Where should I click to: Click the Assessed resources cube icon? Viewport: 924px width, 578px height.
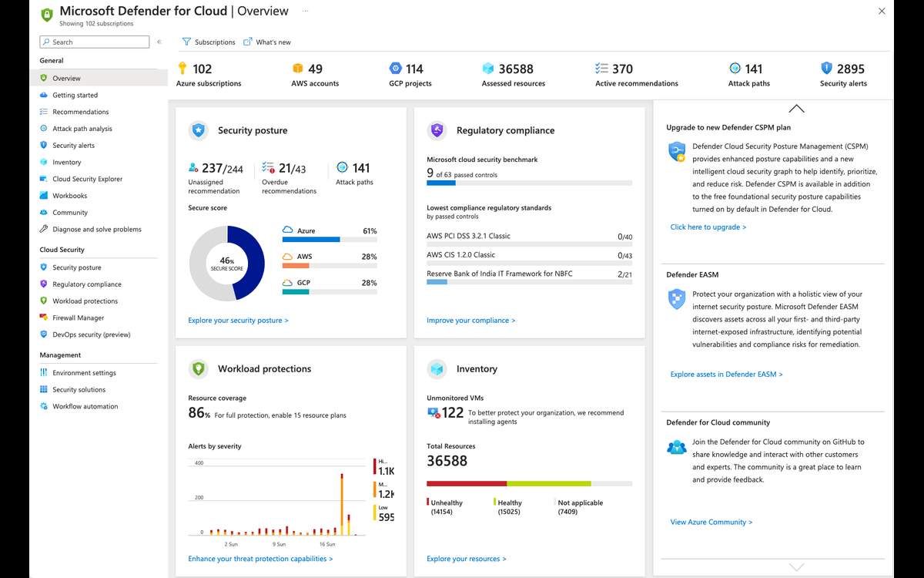(x=488, y=69)
